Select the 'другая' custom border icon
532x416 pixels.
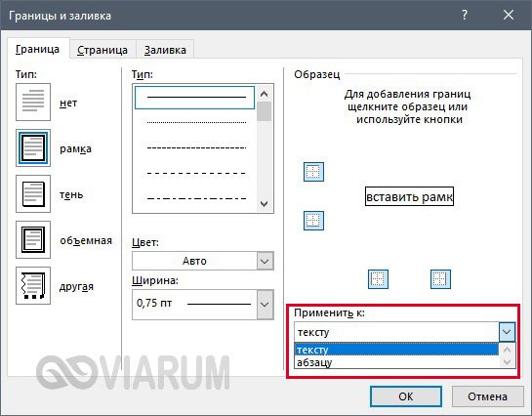(33, 285)
